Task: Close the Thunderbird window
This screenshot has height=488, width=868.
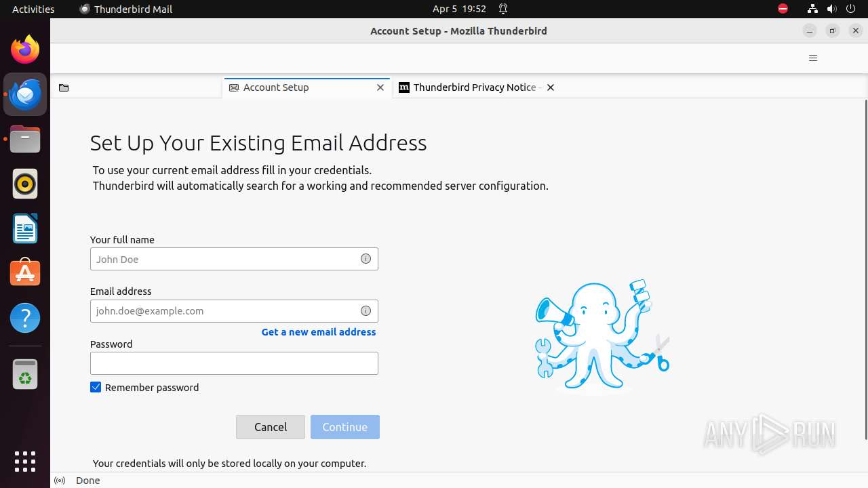Action: coord(856,30)
